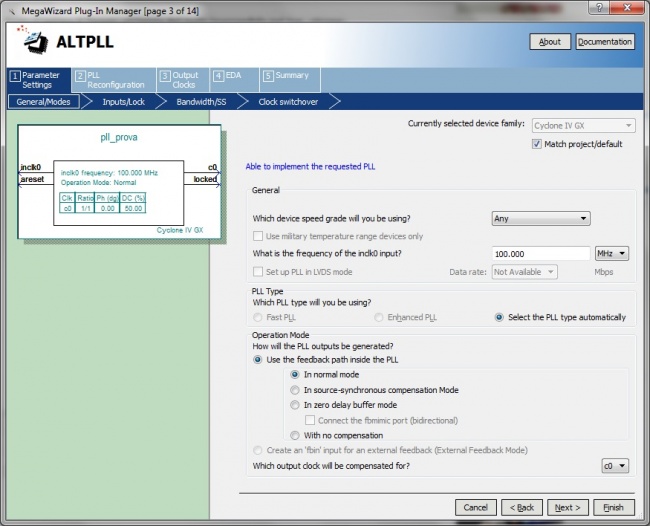Image resolution: width=650 pixels, height=526 pixels.
Task: Open the Bandwidth/SS sub-page
Action: click(201, 102)
